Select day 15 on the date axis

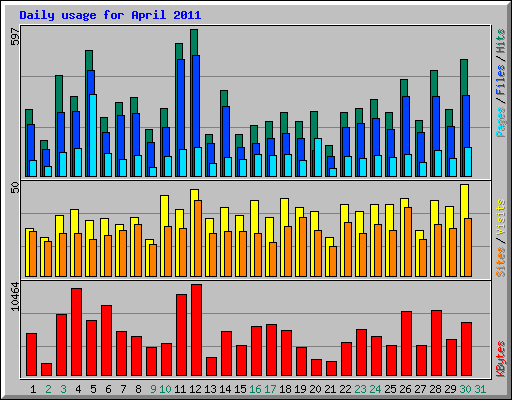tap(240, 389)
